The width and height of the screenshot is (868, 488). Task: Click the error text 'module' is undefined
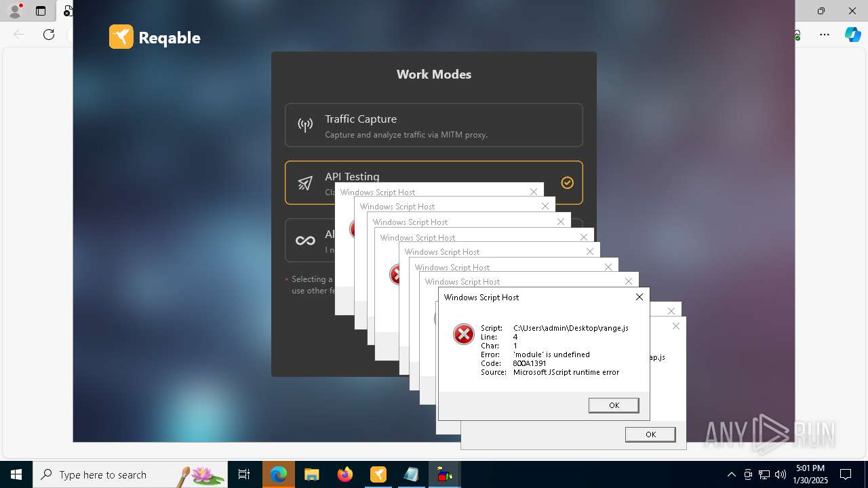(x=551, y=354)
